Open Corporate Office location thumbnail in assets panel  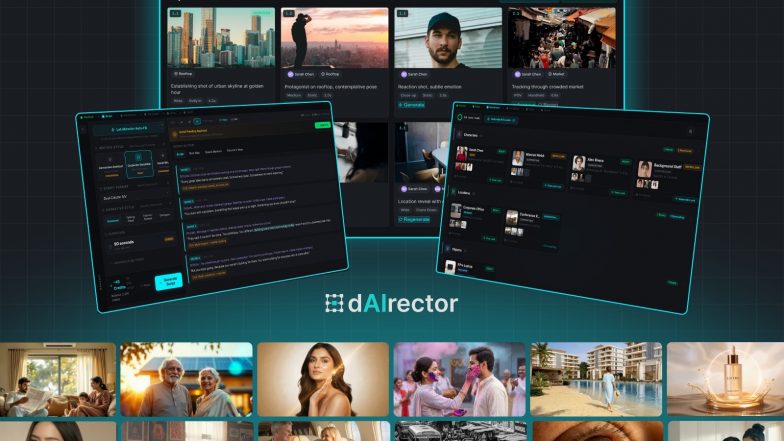tap(456, 211)
